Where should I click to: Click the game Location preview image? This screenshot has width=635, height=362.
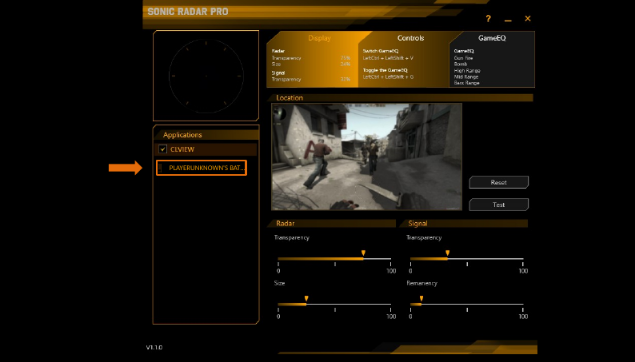pos(367,157)
